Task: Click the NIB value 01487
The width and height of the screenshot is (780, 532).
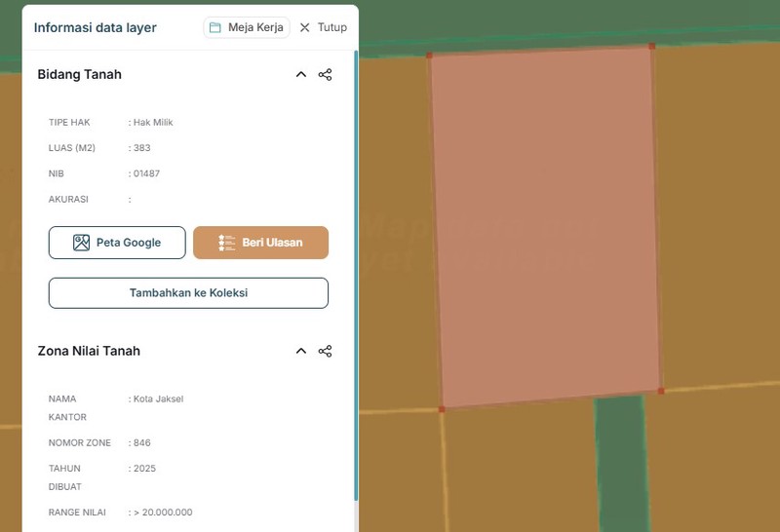Action: 146,173
